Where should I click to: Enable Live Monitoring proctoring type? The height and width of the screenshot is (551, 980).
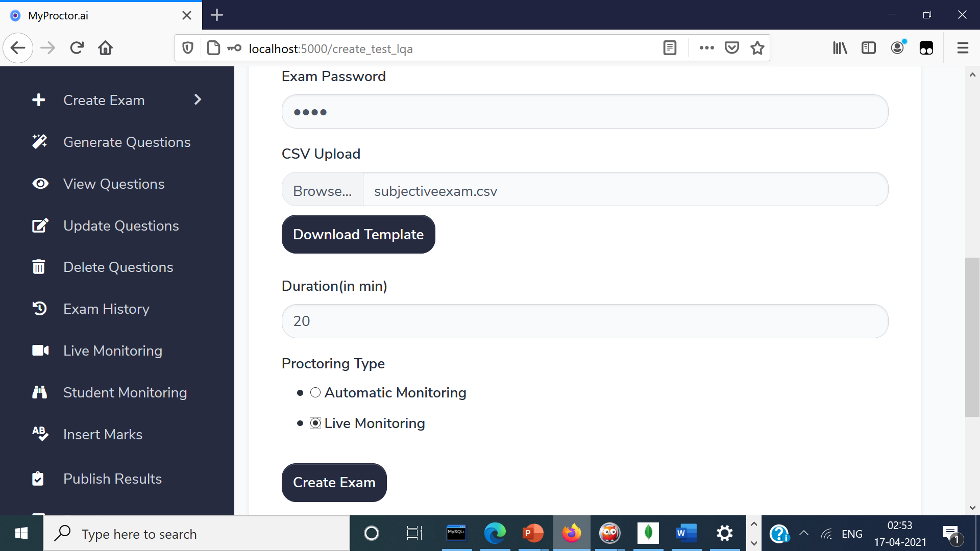click(315, 423)
